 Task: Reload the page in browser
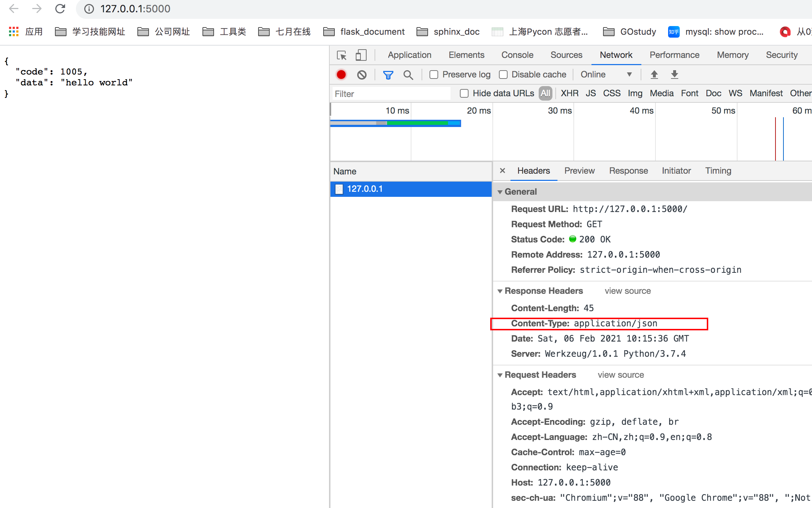tap(60, 9)
